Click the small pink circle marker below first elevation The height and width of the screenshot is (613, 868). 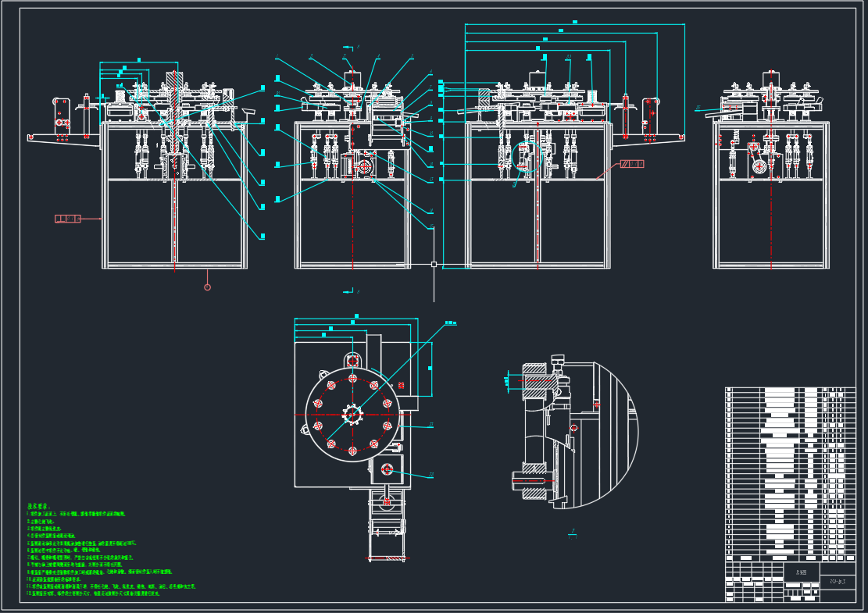click(208, 287)
